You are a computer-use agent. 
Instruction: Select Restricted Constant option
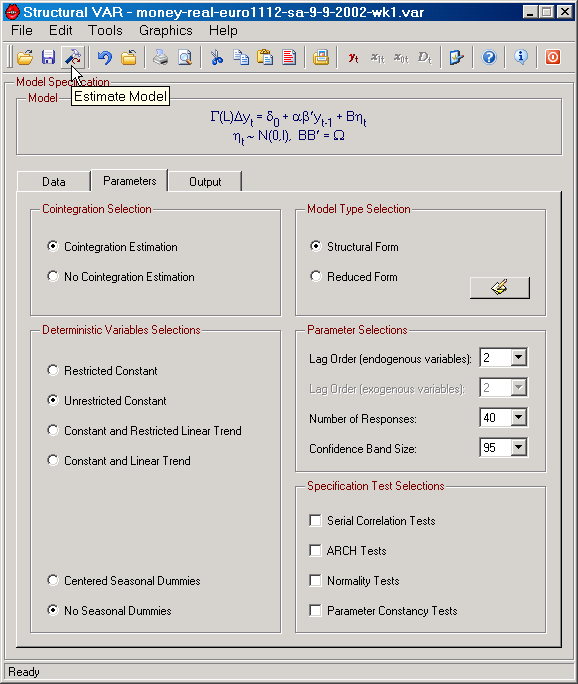102,370
